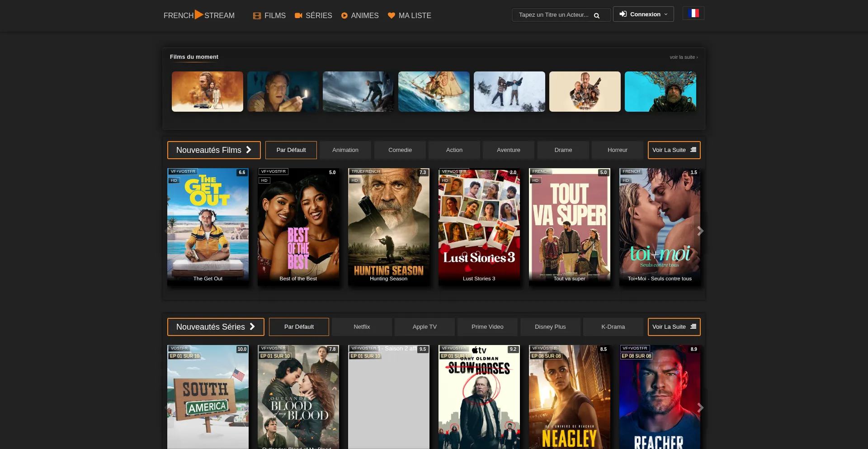Filter series by Prime Video
868x449 pixels.
click(487, 327)
